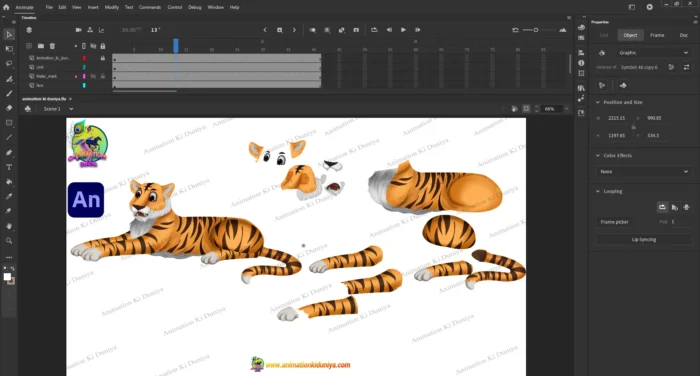Collapse the Color Effects section
700x376 pixels.
click(598, 155)
